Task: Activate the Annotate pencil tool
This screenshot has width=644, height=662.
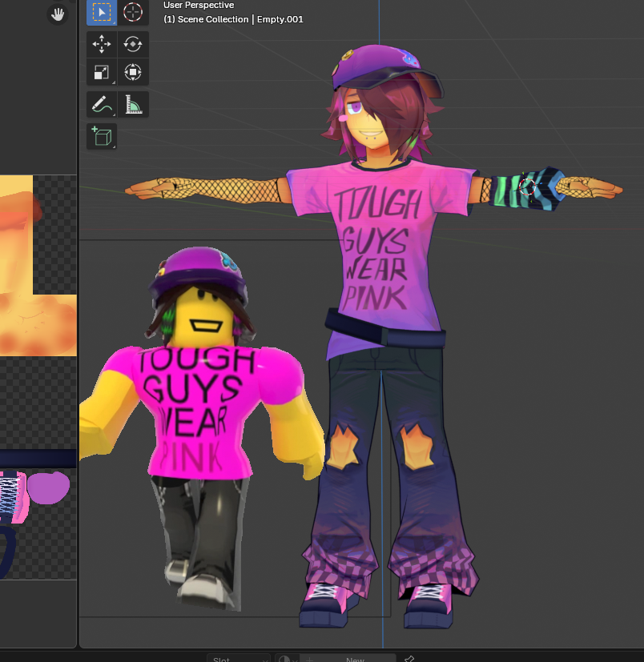Action: point(102,104)
